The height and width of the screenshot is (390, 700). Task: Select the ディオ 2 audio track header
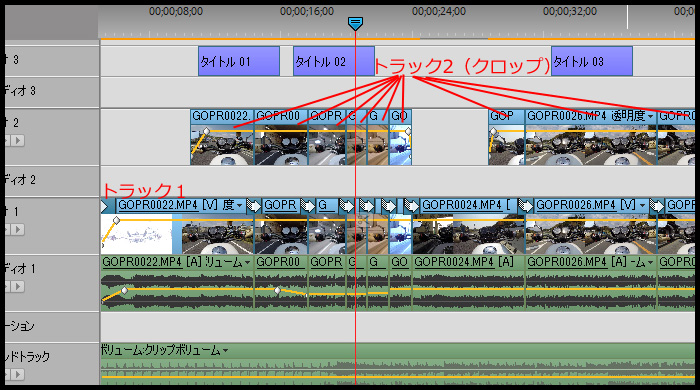pos(52,181)
